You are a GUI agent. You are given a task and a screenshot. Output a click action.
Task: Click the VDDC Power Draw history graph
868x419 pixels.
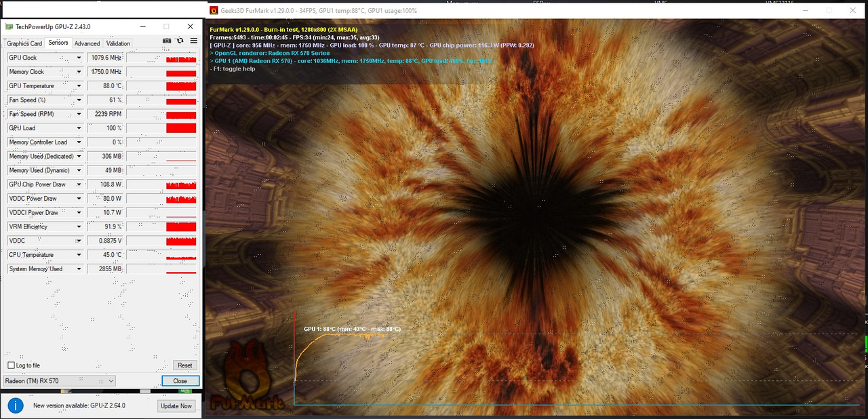coord(161,199)
